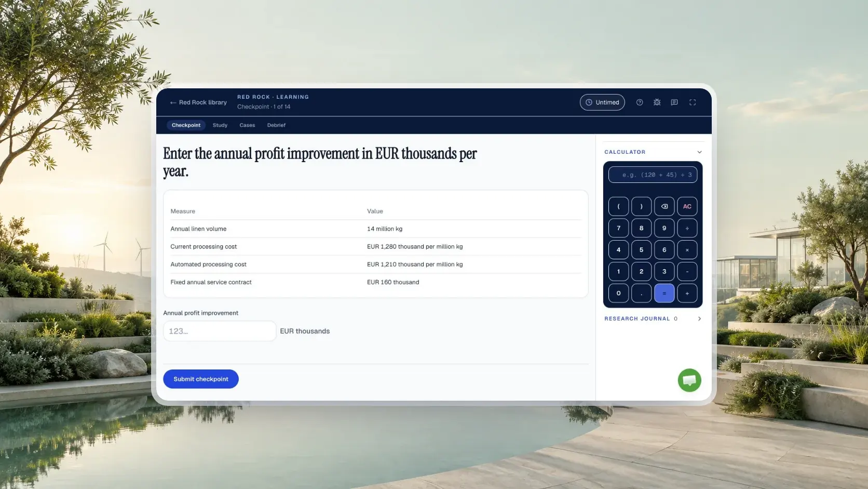
Task: Open the bug report icon
Action: (657, 102)
